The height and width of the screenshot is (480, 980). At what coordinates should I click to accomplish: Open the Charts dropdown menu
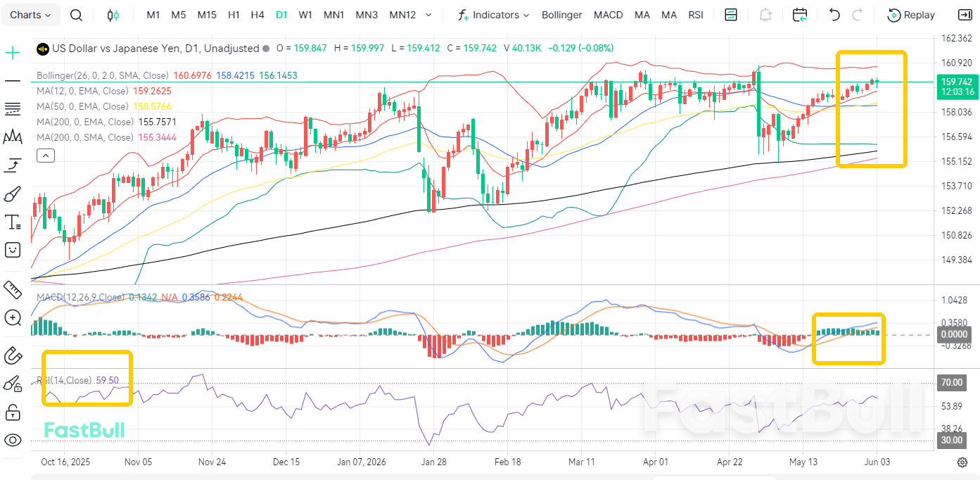coord(31,15)
